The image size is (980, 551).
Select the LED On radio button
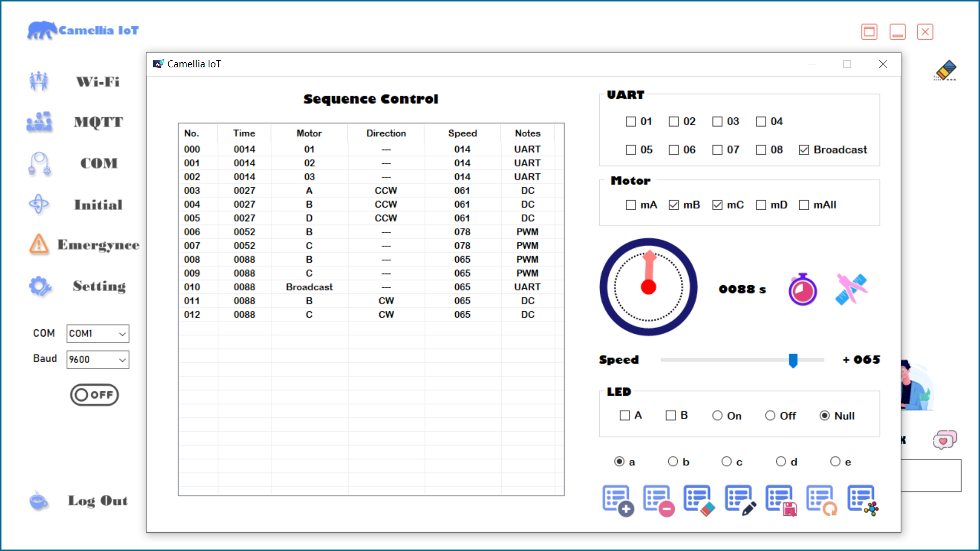(x=717, y=416)
